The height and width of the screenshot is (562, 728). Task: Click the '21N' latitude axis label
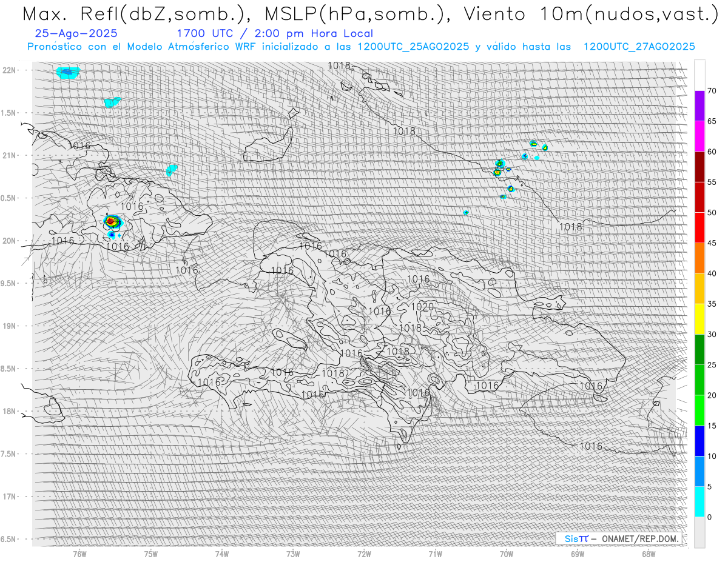10,156
